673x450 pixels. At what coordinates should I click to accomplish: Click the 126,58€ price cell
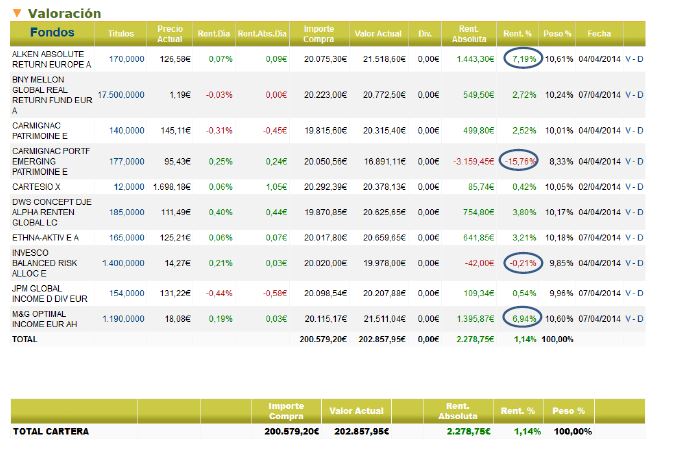[x=175, y=59]
